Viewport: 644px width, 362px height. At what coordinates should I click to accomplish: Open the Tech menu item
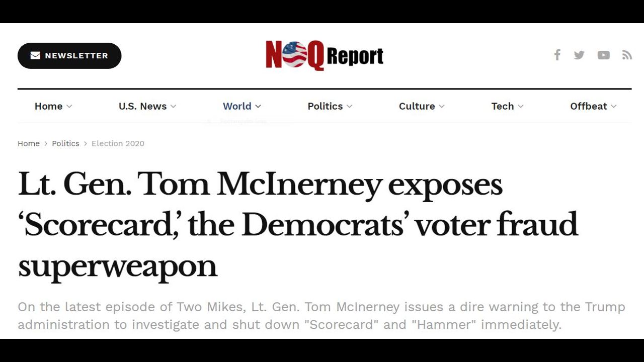coord(503,106)
